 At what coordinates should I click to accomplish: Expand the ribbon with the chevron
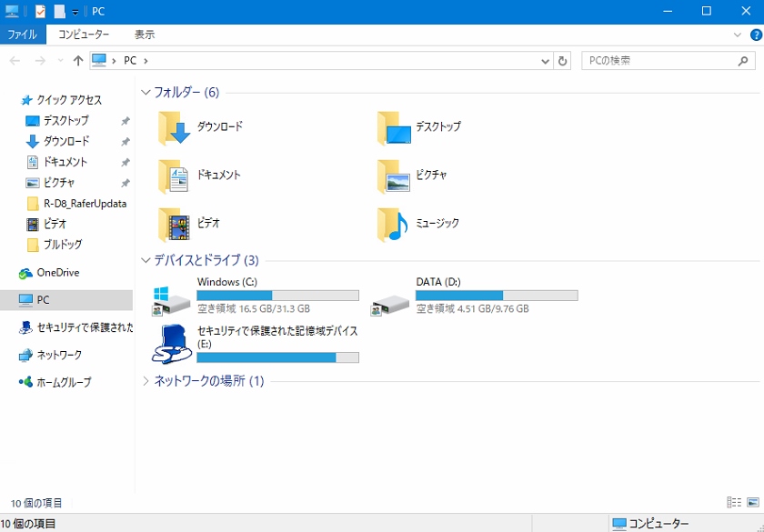tap(738, 35)
